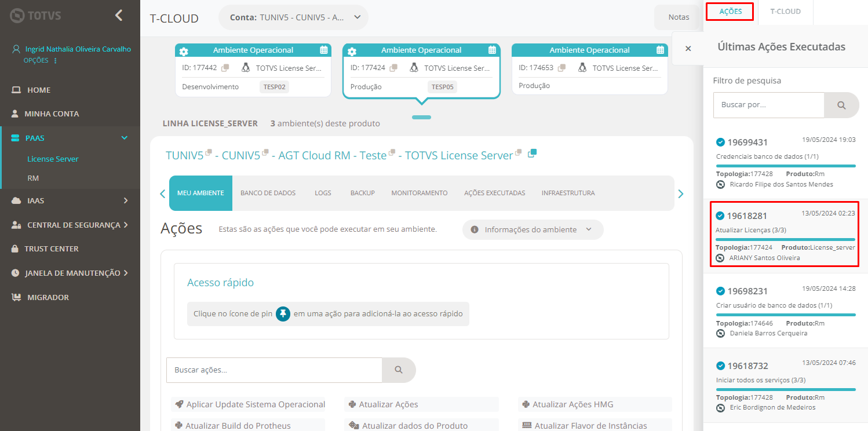Copy ID 177442 with the copy icon

coord(225,68)
